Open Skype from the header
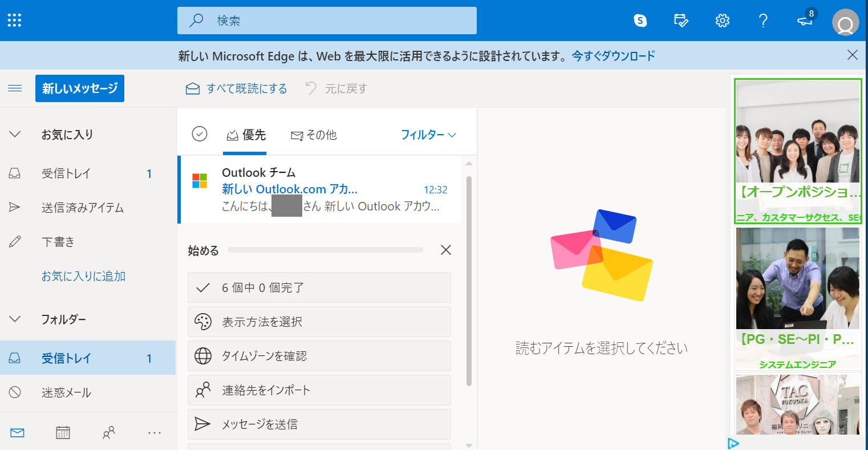868x450 pixels. click(x=640, y=21)
